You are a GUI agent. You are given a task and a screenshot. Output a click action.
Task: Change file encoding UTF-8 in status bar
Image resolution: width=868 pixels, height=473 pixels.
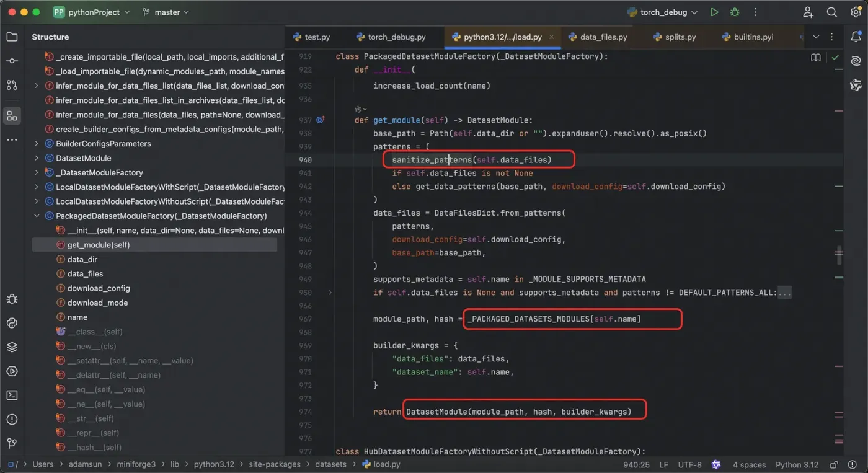click(690, 464)
